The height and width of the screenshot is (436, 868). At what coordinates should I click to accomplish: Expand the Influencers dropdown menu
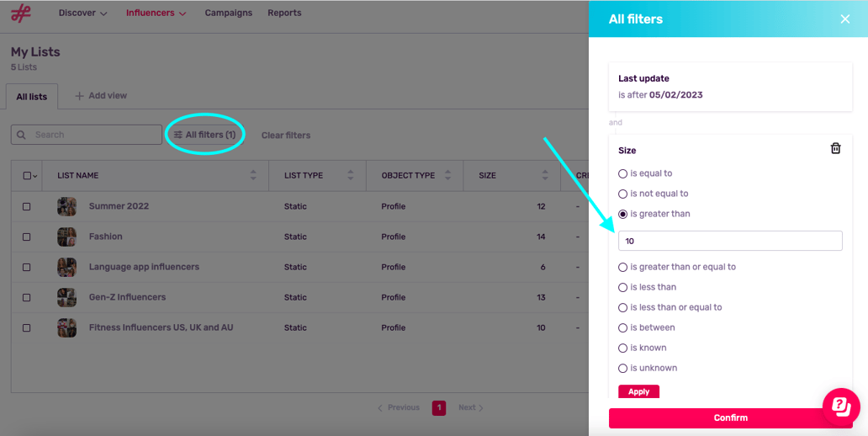[x=156, y=13]
